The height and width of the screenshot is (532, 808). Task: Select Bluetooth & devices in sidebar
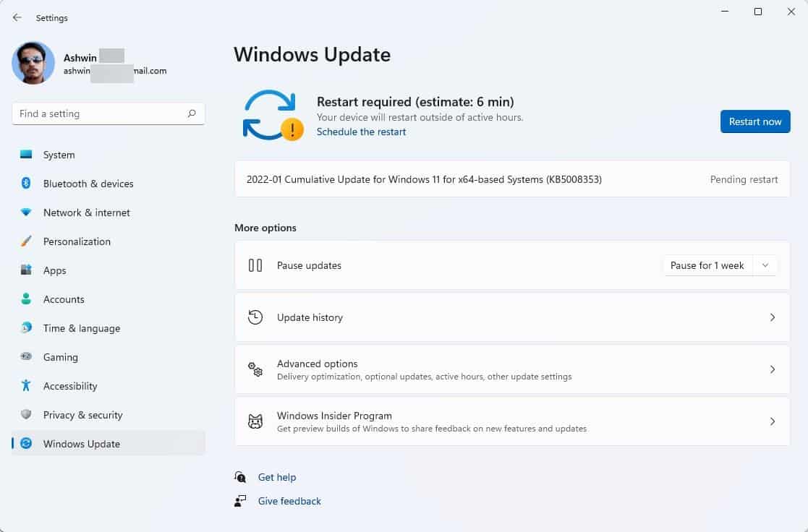pos(88,184)
